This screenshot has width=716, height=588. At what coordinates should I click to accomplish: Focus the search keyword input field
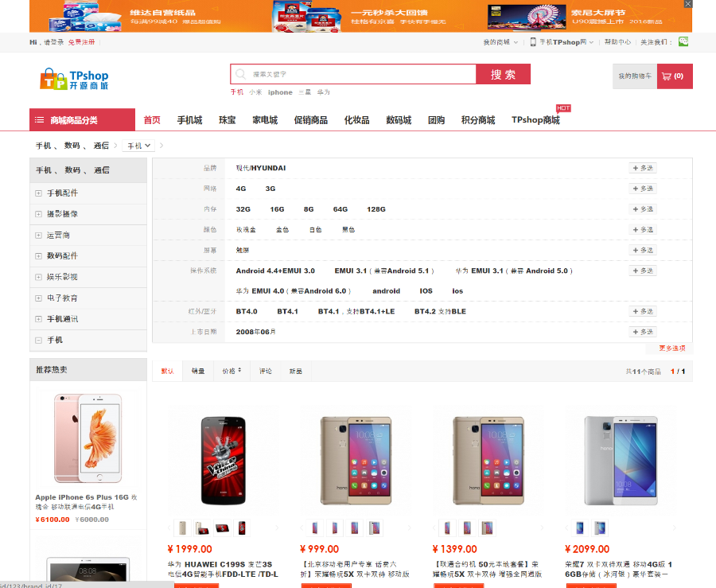353,74
